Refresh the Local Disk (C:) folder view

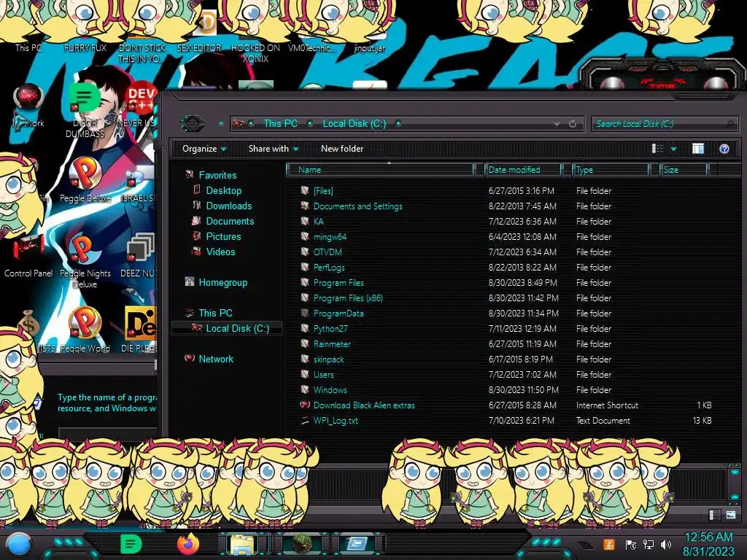coord(573,124)
